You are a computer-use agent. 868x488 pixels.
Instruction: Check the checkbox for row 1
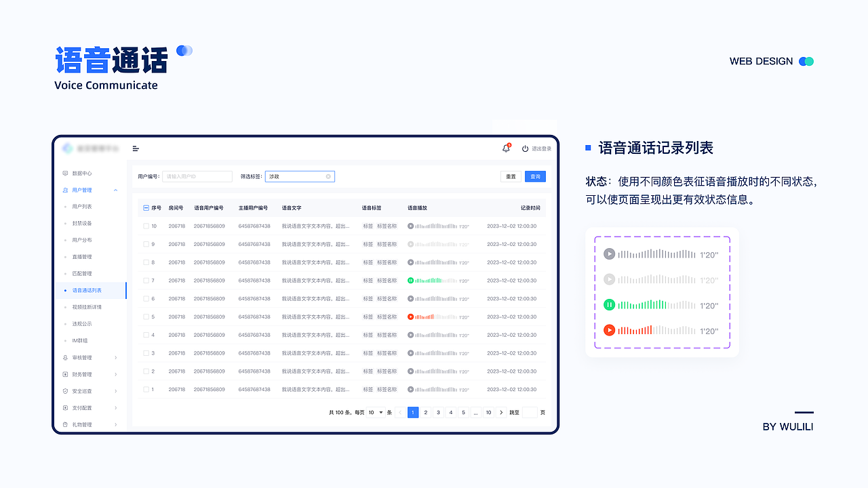[146, 389]
